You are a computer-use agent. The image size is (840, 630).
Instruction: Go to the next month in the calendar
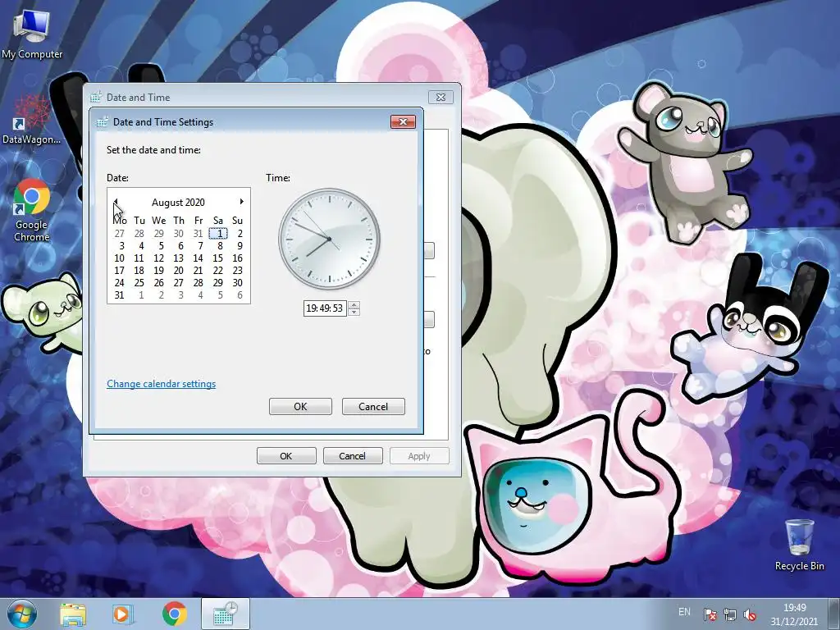(x=242, y=202)
